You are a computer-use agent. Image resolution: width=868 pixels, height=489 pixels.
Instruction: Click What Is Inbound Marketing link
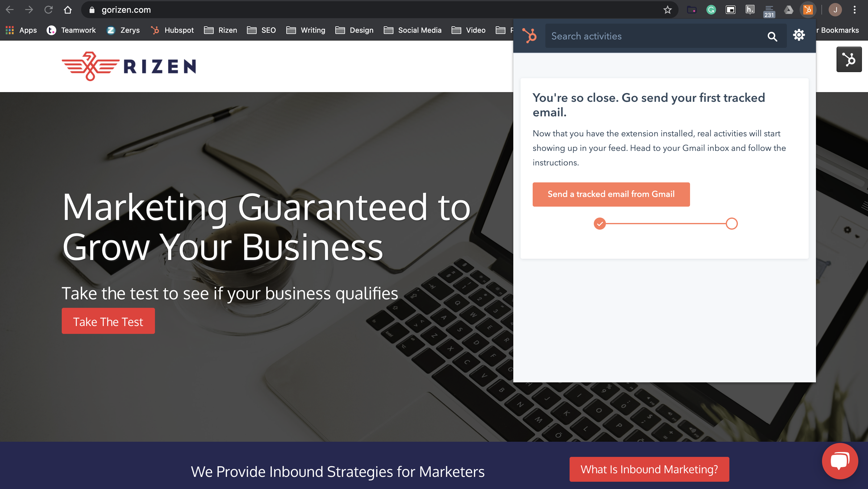[649, 469]
